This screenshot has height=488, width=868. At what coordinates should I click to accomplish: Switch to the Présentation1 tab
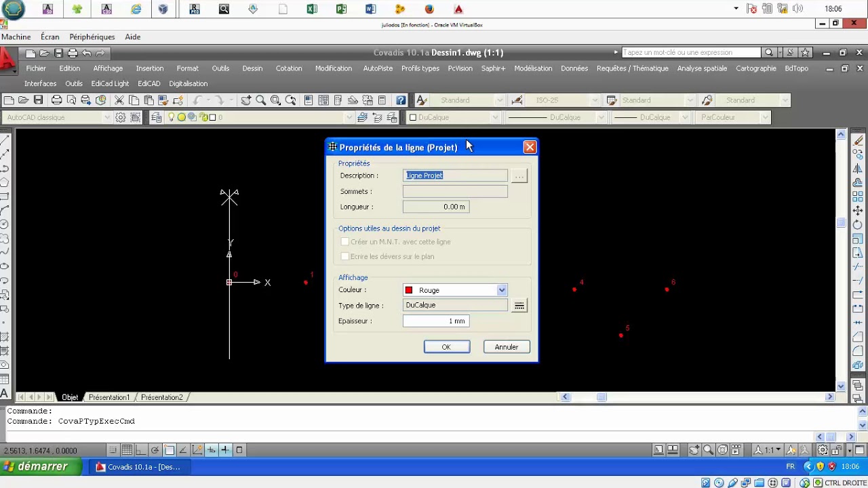[108, 397]
